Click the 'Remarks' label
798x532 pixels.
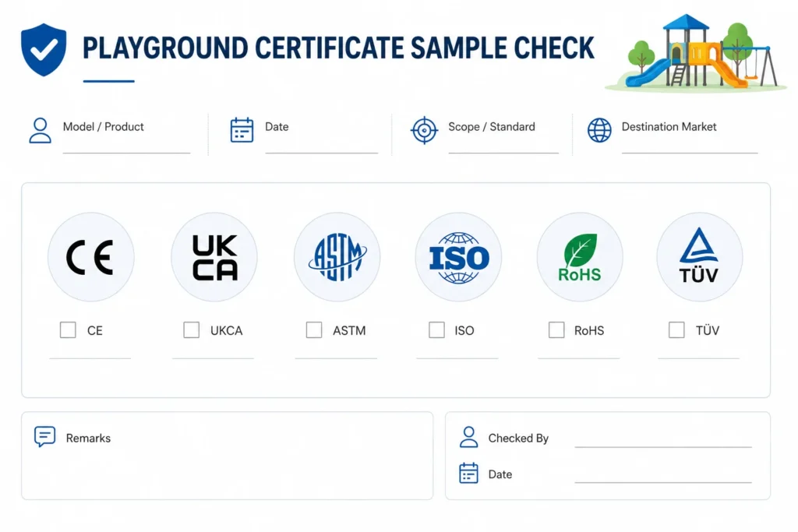(x=88, y=438)
